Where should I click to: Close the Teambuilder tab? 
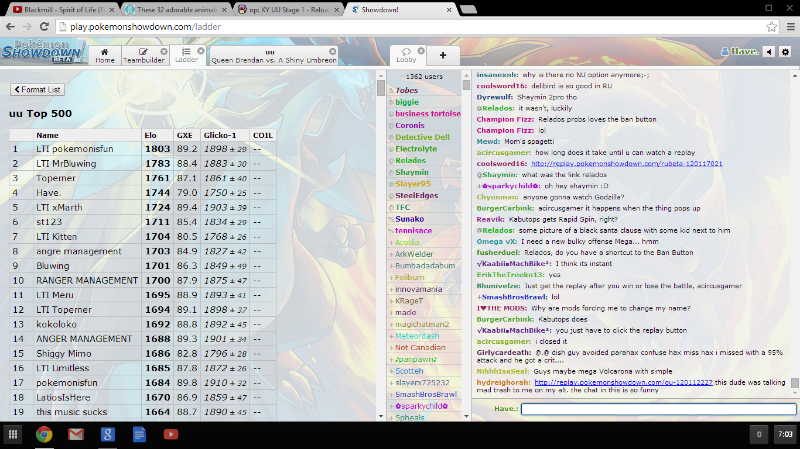pos(164,51)
